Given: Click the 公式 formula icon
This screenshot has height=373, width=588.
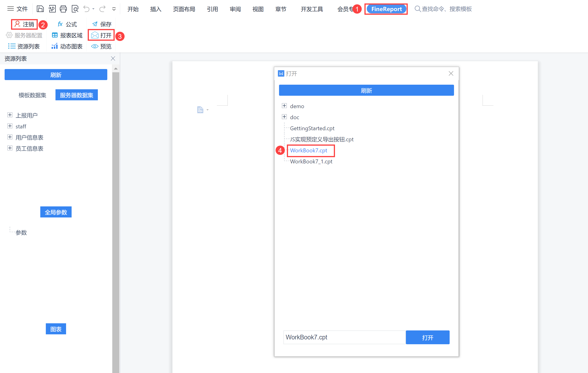Looking at the screenshot, I should (60, 24).
